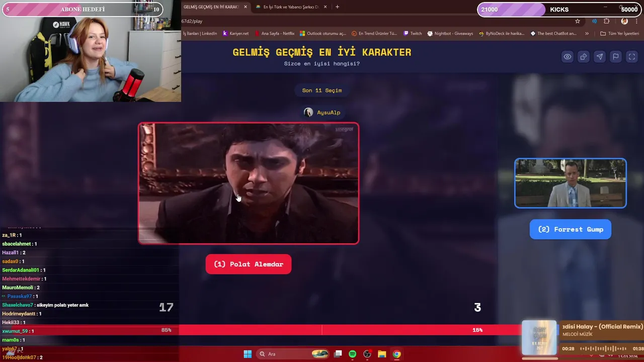The height and width of the screenshot is (362, 644).
Task: Click the media cast icon in the browser toolbar
Action: point(594,21)
